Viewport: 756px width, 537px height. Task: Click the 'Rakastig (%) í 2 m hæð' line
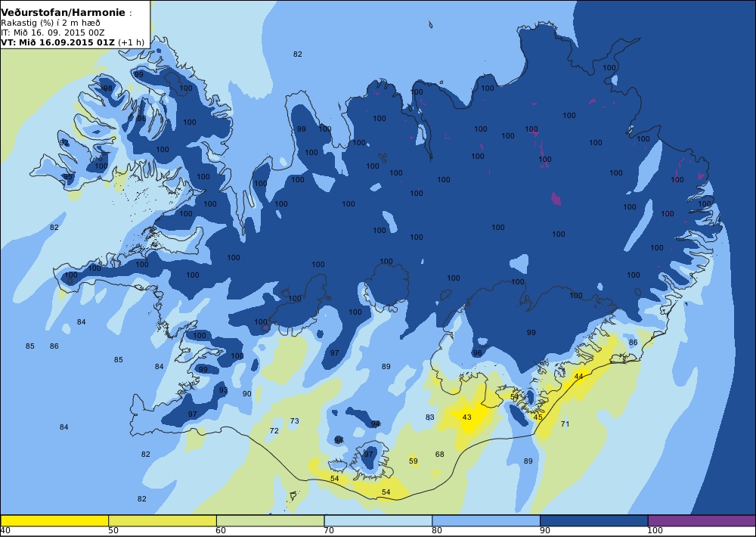tap(50, 23)
